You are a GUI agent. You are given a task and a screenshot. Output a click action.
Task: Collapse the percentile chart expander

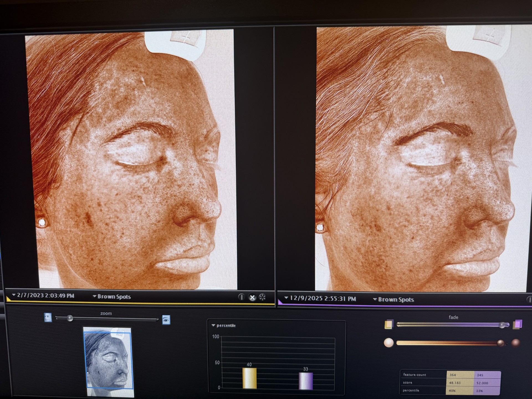coord(213,325)
